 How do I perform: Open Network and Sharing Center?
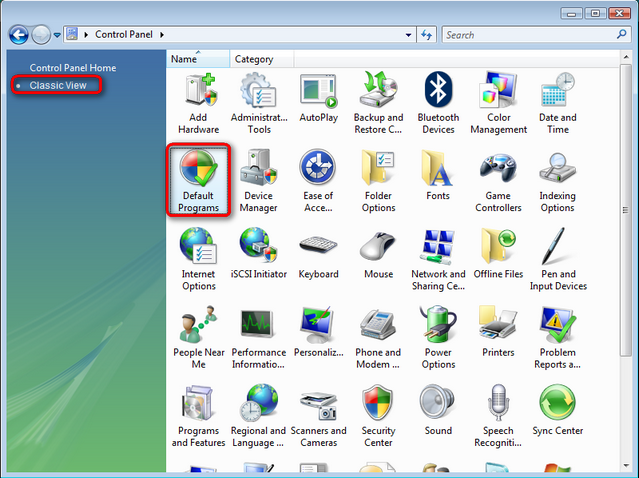(x=438, y=259)
